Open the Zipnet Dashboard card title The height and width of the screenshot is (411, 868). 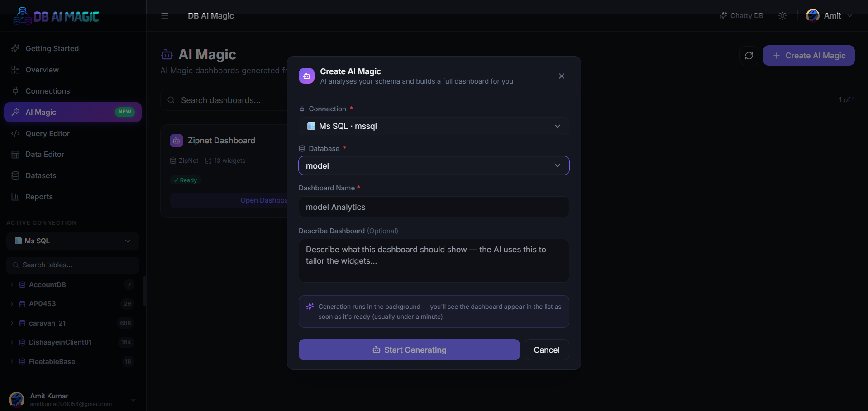coord(221,141)
